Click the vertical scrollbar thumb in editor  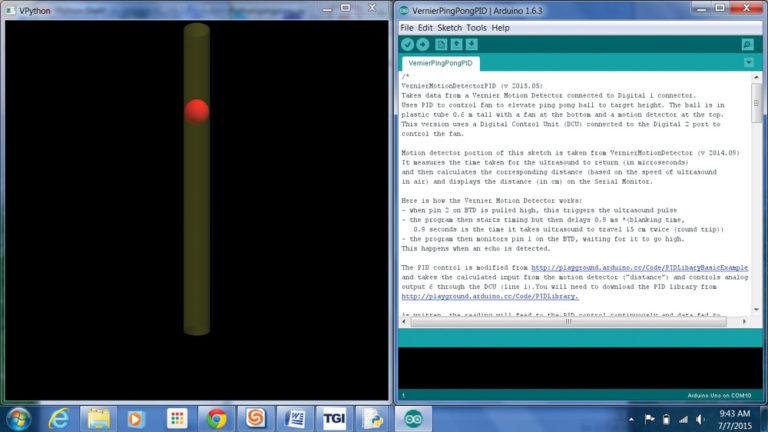pos(756,103)
